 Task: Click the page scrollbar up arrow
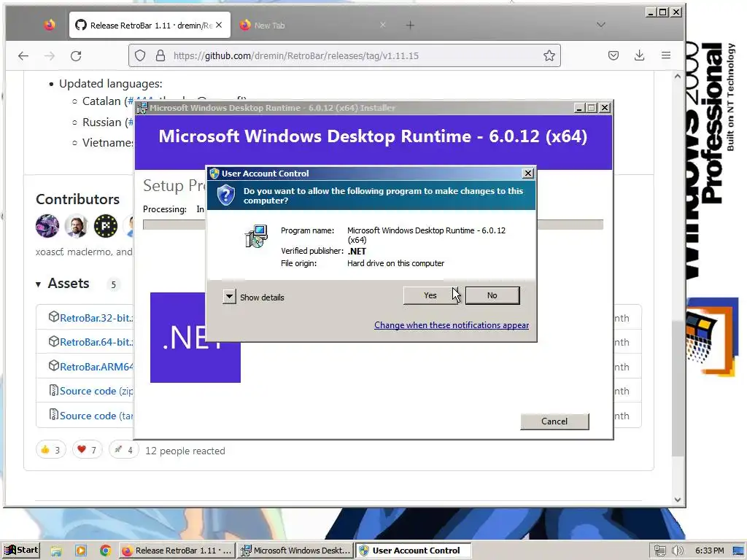click(678, 76)
